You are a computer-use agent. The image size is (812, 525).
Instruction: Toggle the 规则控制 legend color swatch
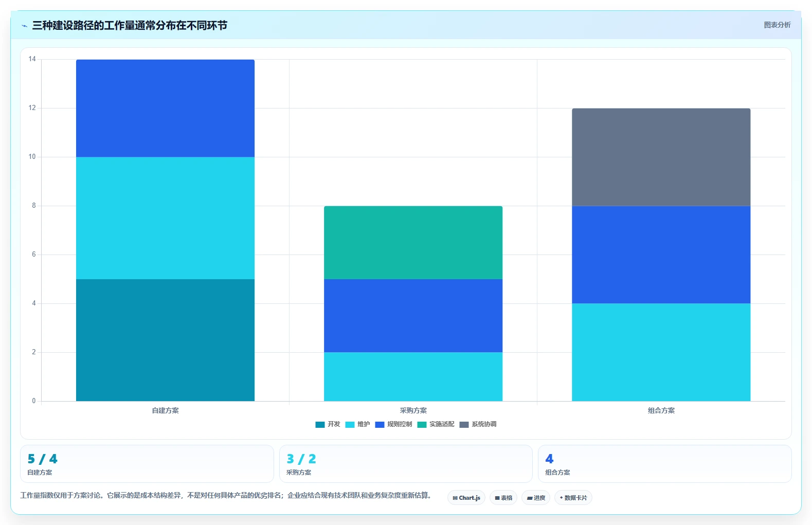(380, 425)
